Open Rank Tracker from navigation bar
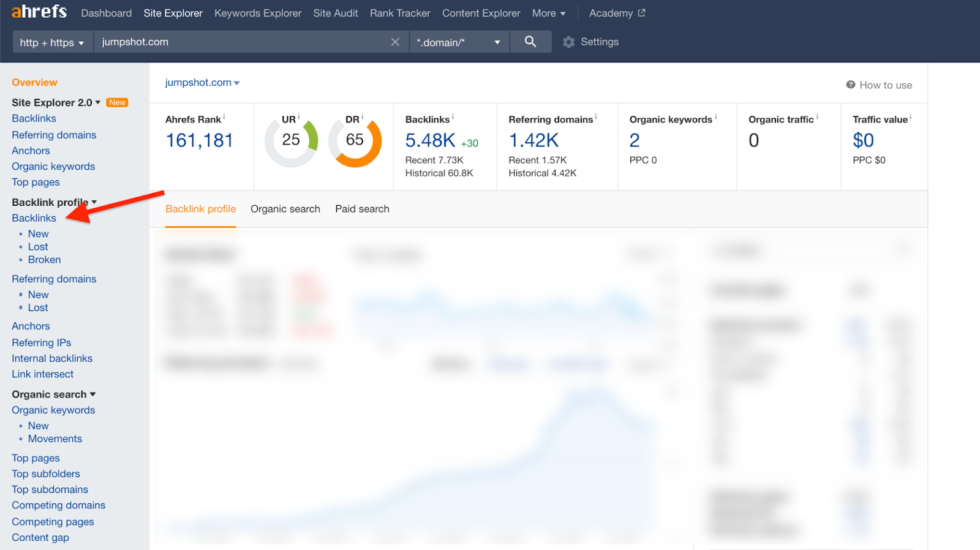The image size is (980, 550). 400,13
